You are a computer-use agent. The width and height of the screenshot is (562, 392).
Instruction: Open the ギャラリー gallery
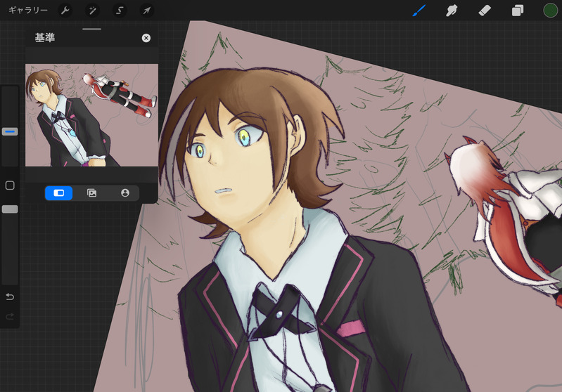click(x=28, y=11)
